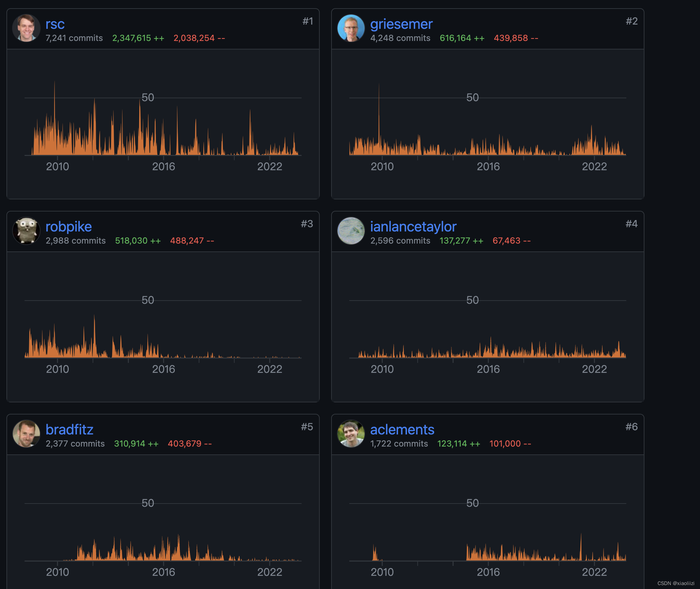Click robpike's 518,030 ++ additions count
Screen dimensions: 700x589
(x=138, y=241)
